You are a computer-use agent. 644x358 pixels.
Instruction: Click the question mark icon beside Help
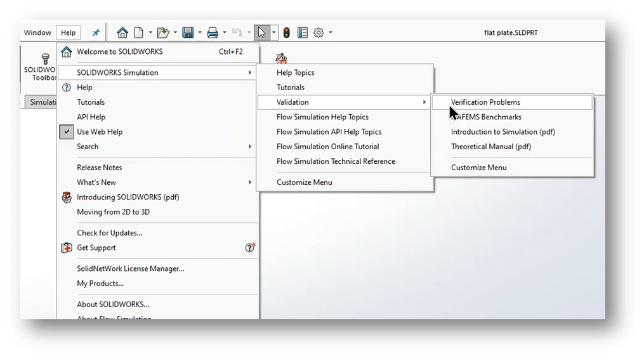tap(67, 88)
